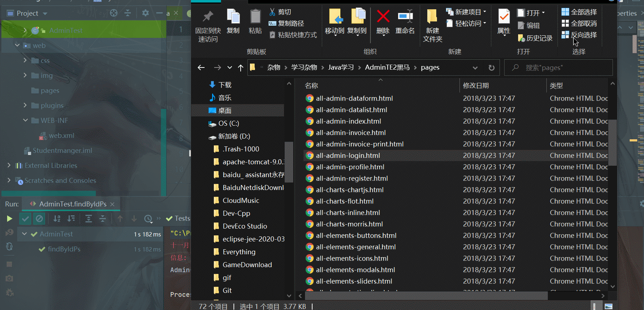The height and width of the screenshot is (310, 644).
Task: Toggle show ignored tests icon
Action: (x=39, y=219)
